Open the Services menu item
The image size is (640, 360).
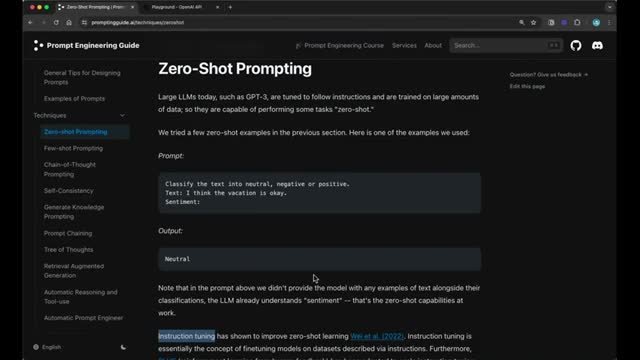pos(404,45)
